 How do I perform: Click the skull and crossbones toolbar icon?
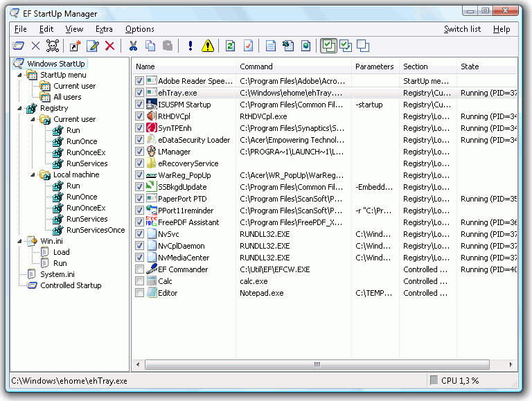coord(53,46)
